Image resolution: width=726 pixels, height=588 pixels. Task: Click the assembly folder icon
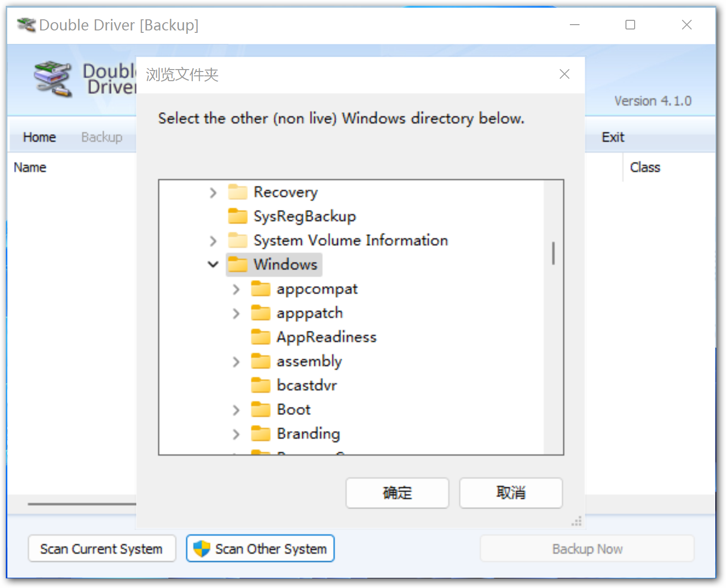[x=261, y=361]
